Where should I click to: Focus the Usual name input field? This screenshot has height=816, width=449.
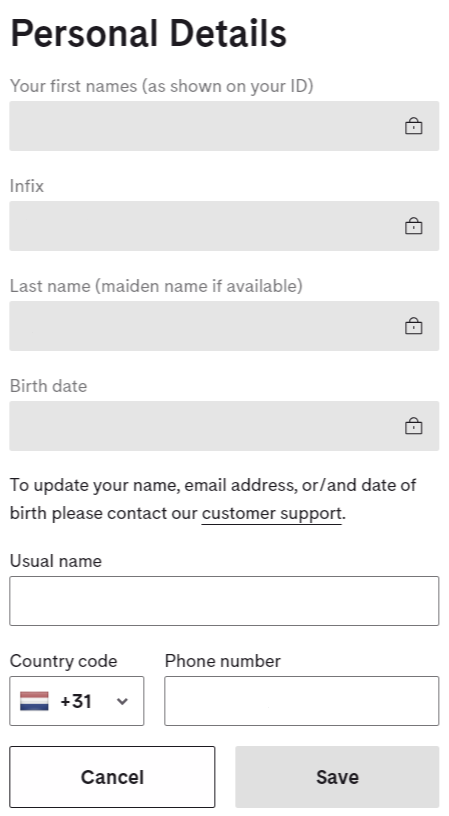224,601
